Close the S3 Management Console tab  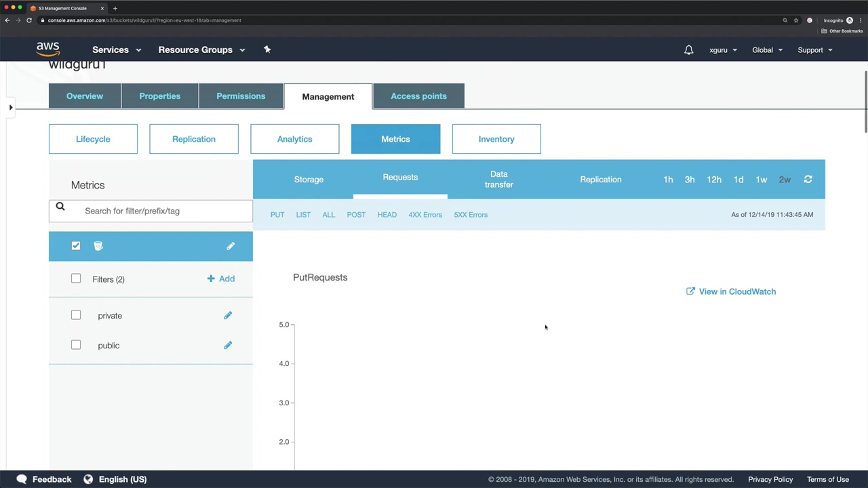click(x=102, y=8)
